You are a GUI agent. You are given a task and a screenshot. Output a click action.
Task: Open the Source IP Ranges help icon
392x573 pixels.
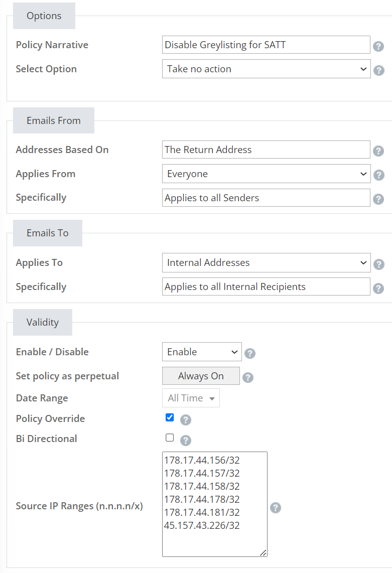point(275,508)
